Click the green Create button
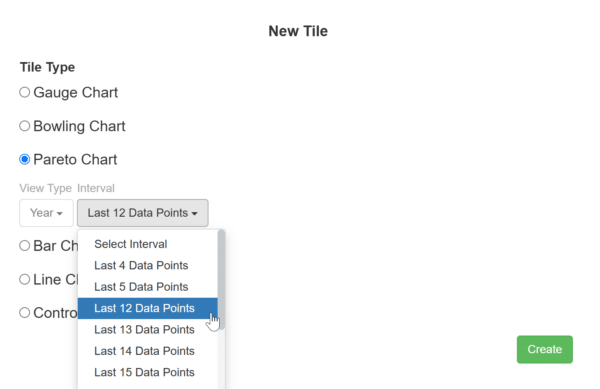600x389 pixels. tap(545, 349)
